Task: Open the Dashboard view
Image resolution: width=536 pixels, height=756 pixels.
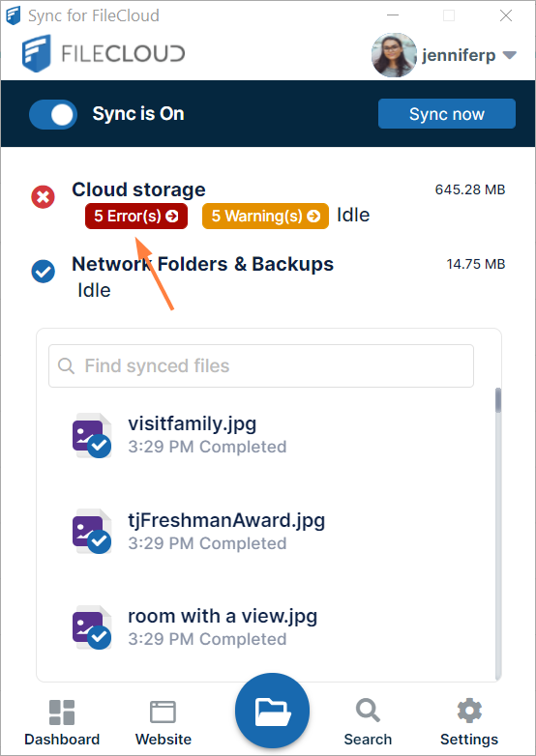Action: [x=62, y=723]
